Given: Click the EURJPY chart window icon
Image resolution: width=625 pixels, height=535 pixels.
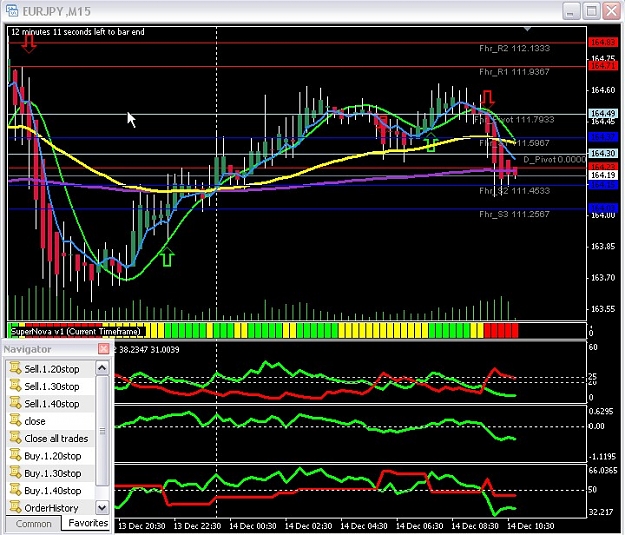Looking at the screenshot, I should pyautogui.click(x=12, y=11).
